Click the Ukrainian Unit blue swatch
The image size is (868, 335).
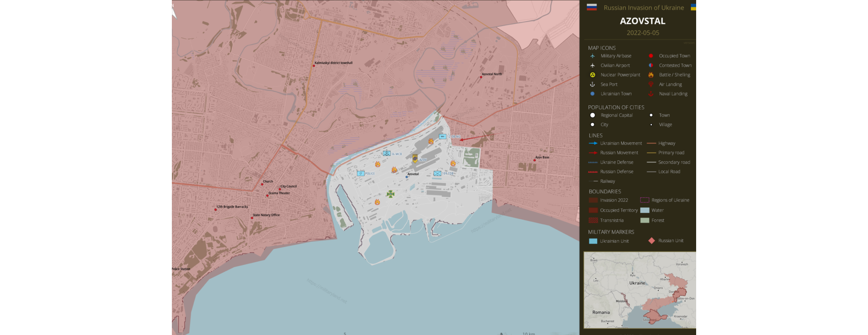point(593,241)
